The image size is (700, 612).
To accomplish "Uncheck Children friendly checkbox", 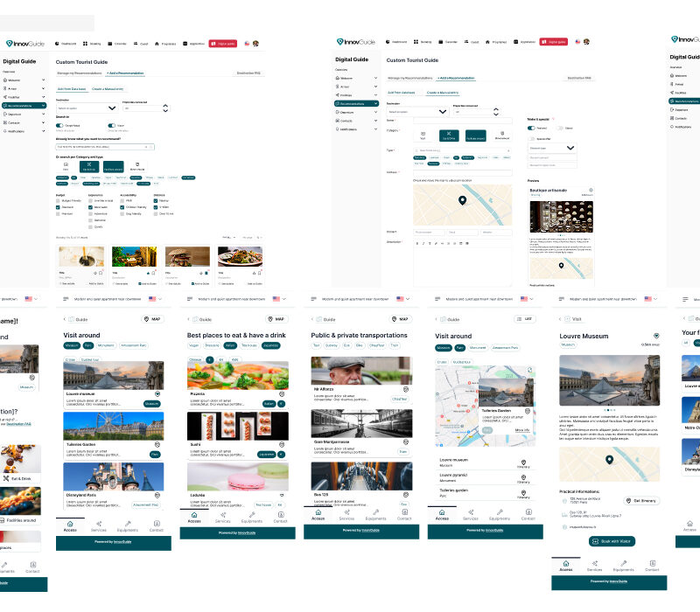I will click(122, 207).
